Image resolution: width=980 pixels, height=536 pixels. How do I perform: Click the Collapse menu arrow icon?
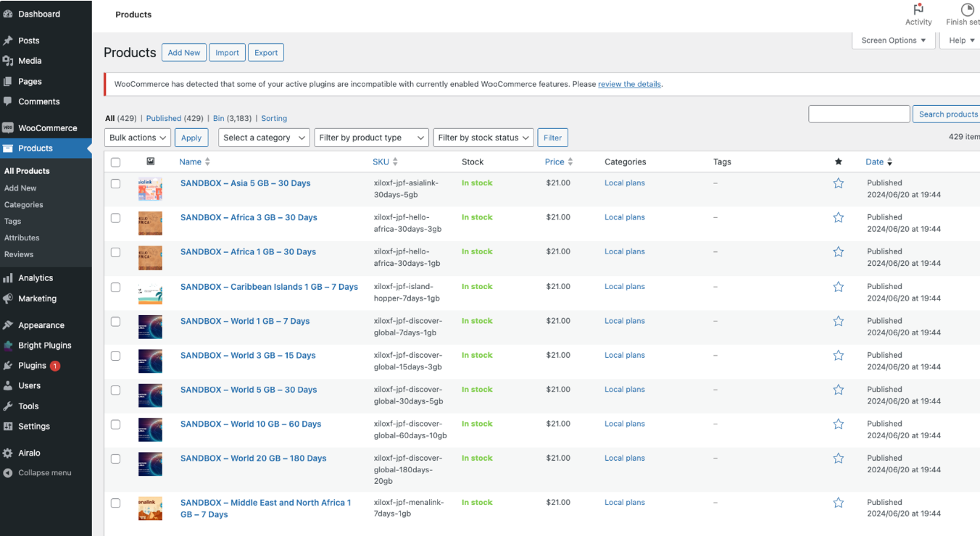[8, 473]
